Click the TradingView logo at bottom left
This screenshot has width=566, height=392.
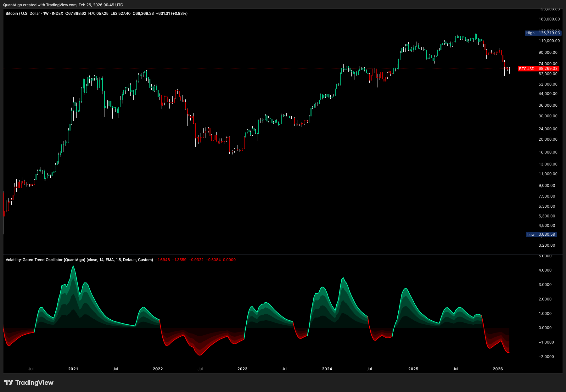(x=29, y=383)
